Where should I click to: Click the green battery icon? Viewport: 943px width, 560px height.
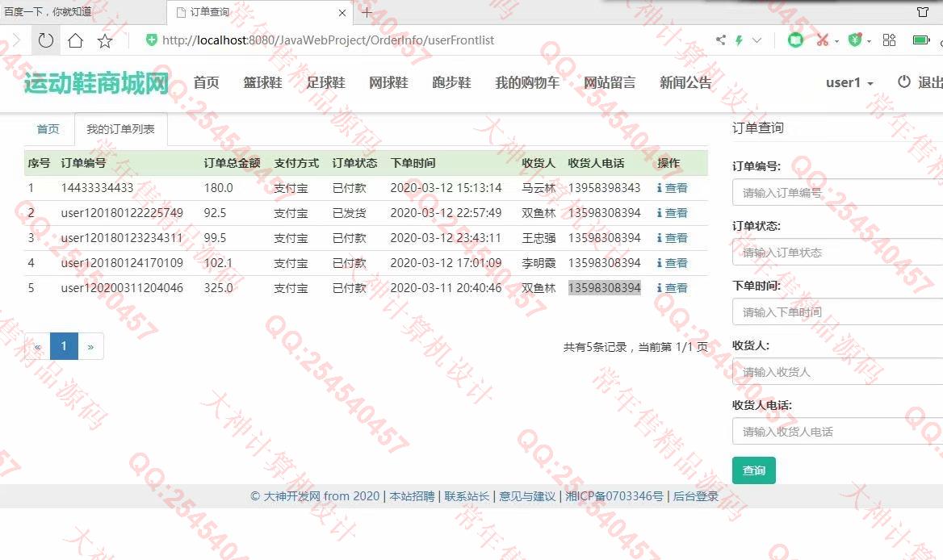(x=920, y=40)
